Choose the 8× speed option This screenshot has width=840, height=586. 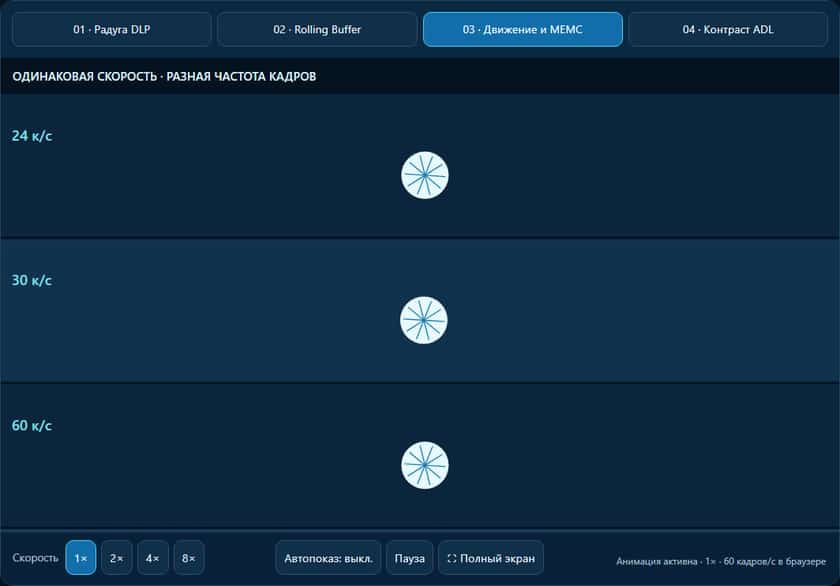189,558
